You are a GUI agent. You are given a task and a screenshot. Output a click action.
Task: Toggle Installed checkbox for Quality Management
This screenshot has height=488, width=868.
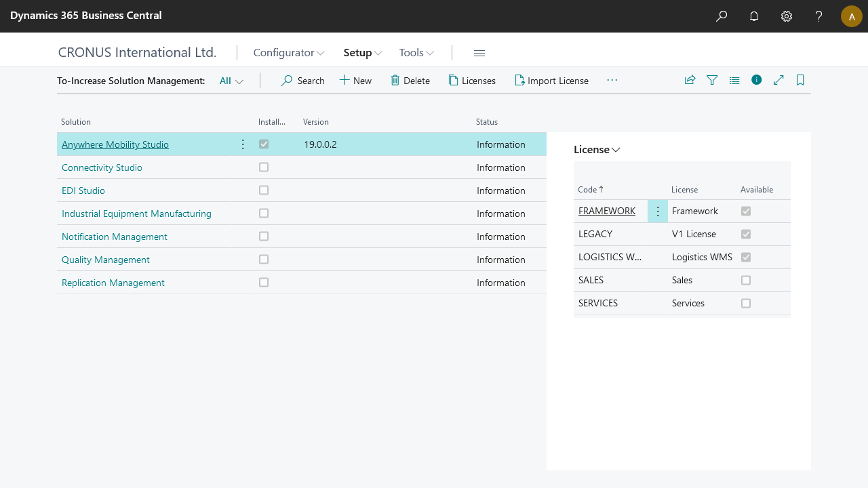tap(264, 259)
